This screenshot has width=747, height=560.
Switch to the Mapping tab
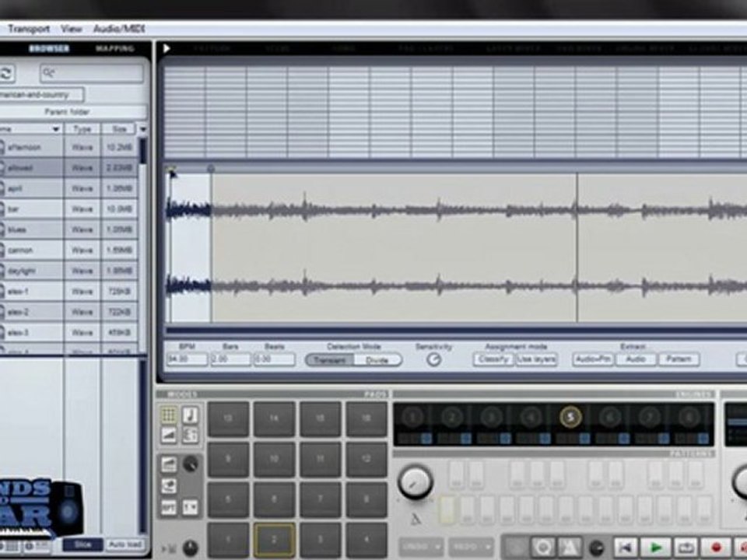click(115, 48)
